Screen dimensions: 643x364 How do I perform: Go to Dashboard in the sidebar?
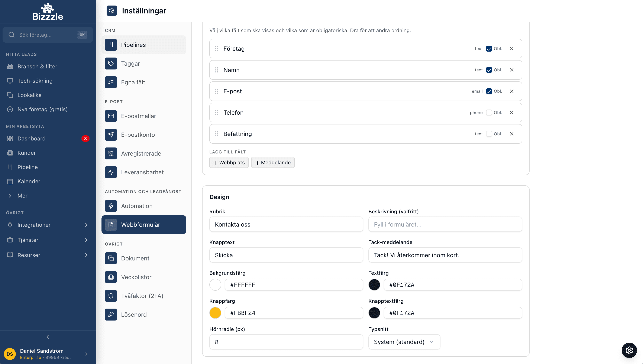coord(32,139)
